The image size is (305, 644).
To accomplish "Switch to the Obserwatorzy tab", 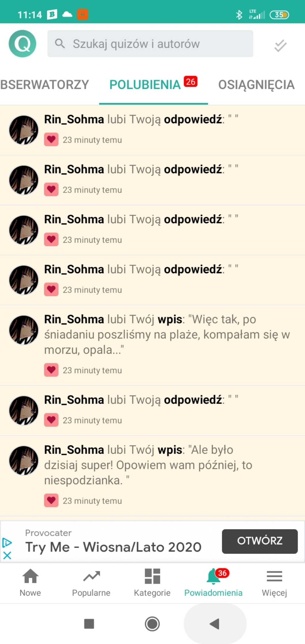I will (x=45, y=85).
